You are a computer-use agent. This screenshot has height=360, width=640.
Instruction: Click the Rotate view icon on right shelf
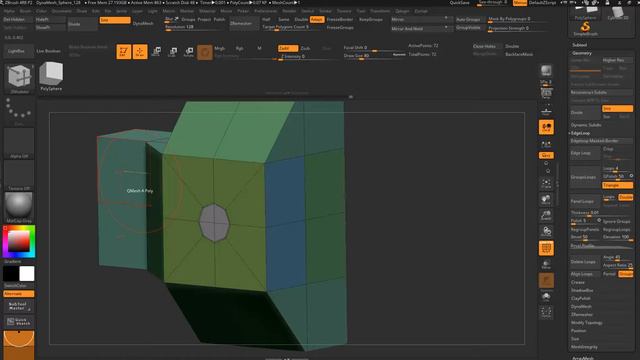(x=546, y=231)
